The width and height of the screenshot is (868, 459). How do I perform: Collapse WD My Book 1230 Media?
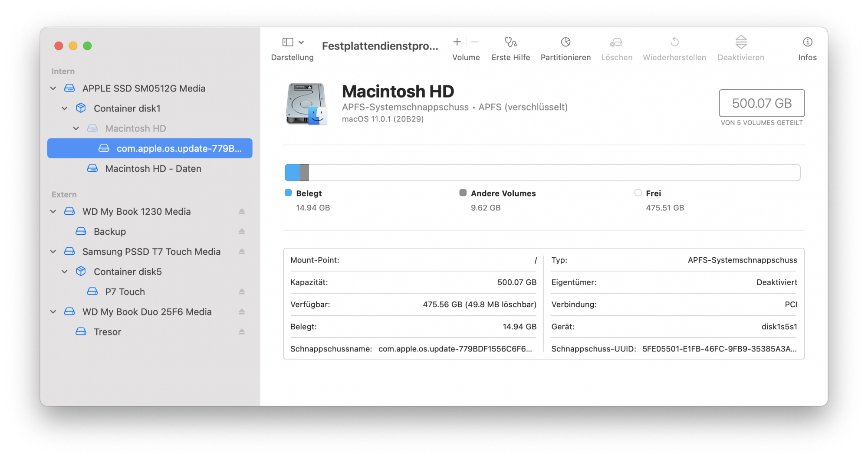(53, 212)
